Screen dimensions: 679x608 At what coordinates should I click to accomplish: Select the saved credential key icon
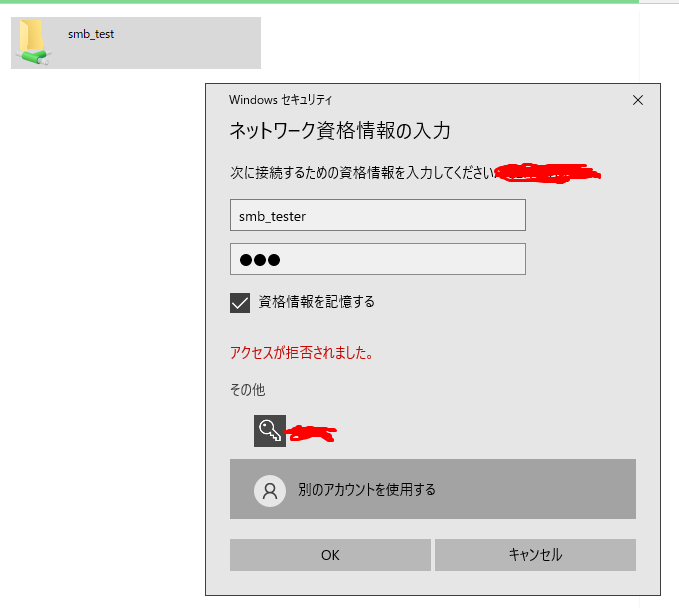[270, 431]
